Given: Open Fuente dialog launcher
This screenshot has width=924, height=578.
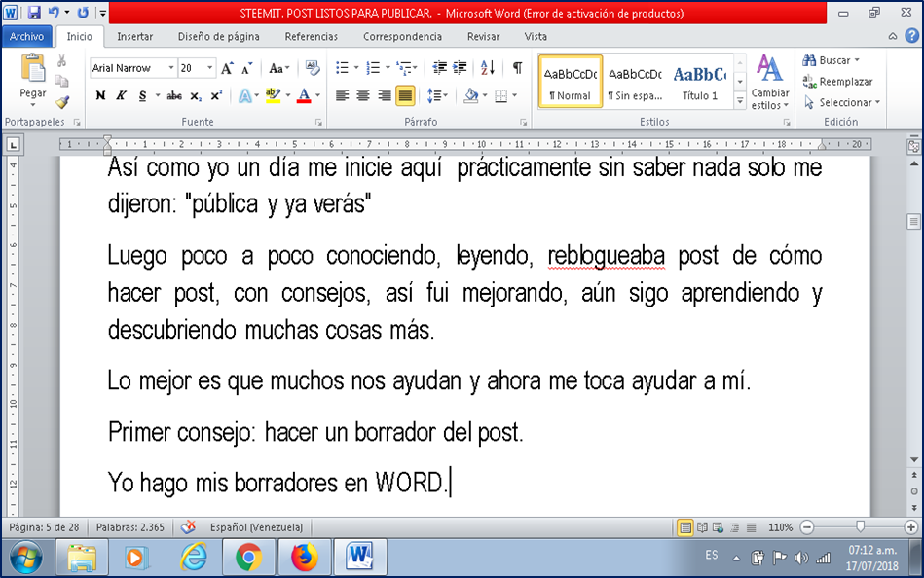Looking at the screenshot, I should [x=318, y=122].
